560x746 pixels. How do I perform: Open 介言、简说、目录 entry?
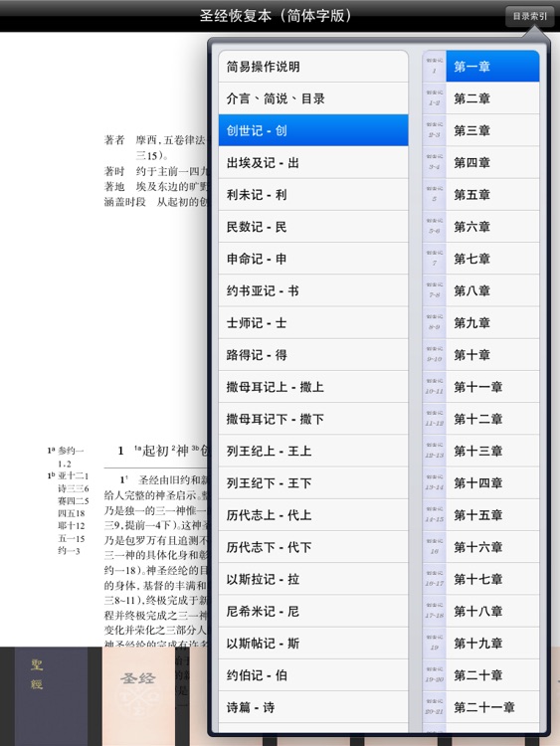tap(313, 98)
